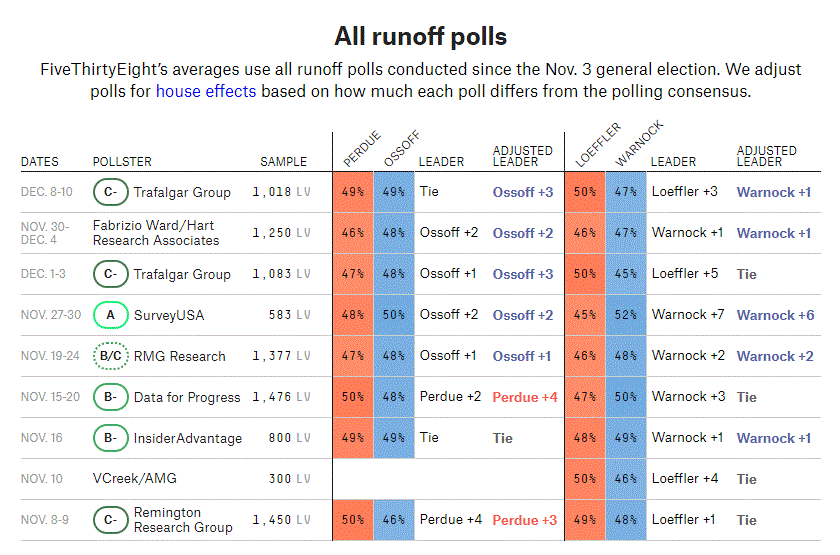840x555 pixels.
Task: Click Trafalgar Group's C- grade badge, Dec. 1-3
Action: [109, 274]
